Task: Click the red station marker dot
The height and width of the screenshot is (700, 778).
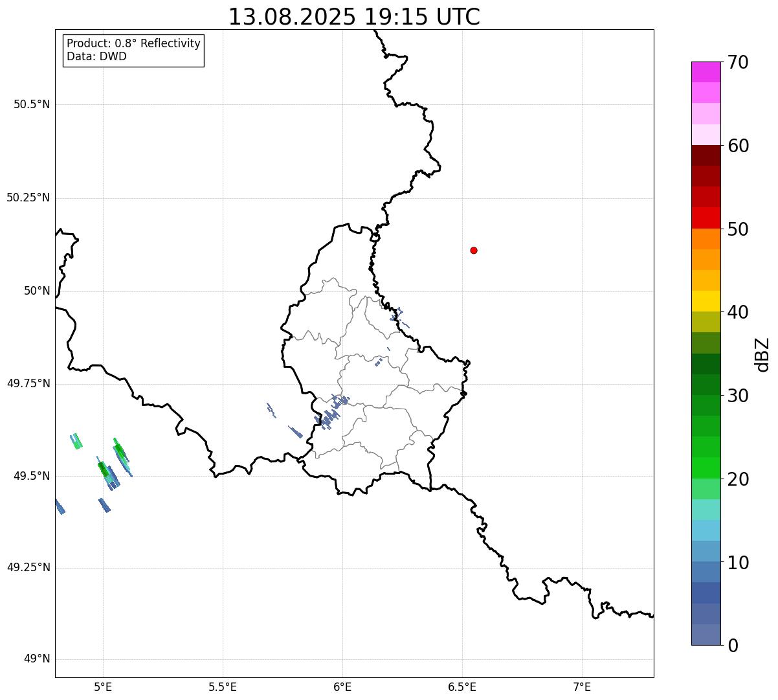Action: pos(474,250)
